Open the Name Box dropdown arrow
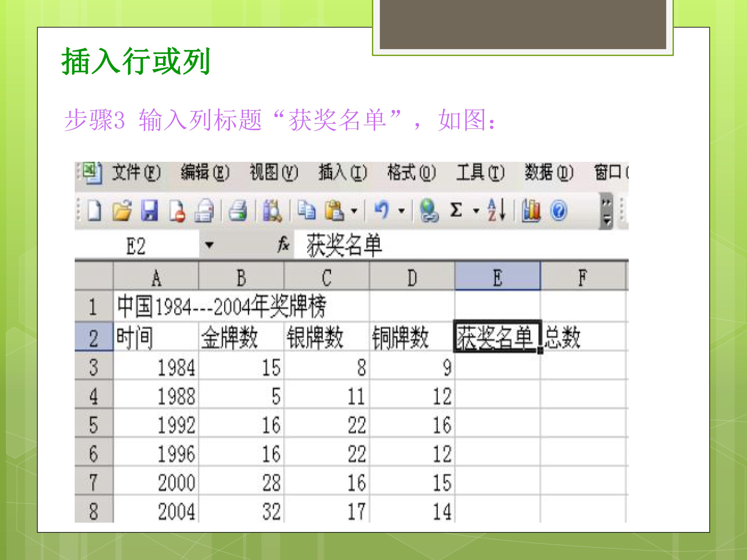The width and height of the screenshot is (747, 560). click(x=209, y=245)
